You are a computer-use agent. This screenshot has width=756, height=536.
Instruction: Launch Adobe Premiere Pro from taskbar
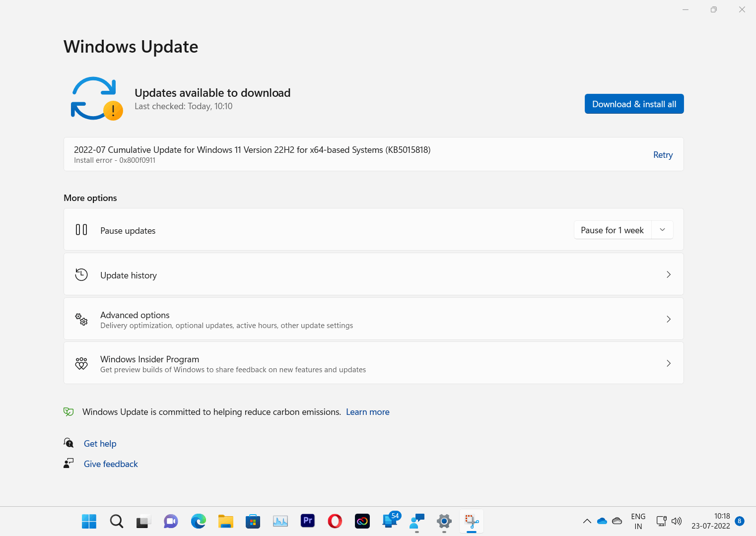(x=308, y=521)
